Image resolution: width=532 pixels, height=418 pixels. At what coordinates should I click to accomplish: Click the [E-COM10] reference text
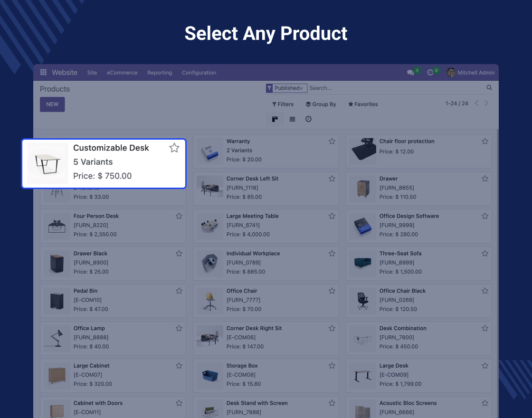pos(87,300)
